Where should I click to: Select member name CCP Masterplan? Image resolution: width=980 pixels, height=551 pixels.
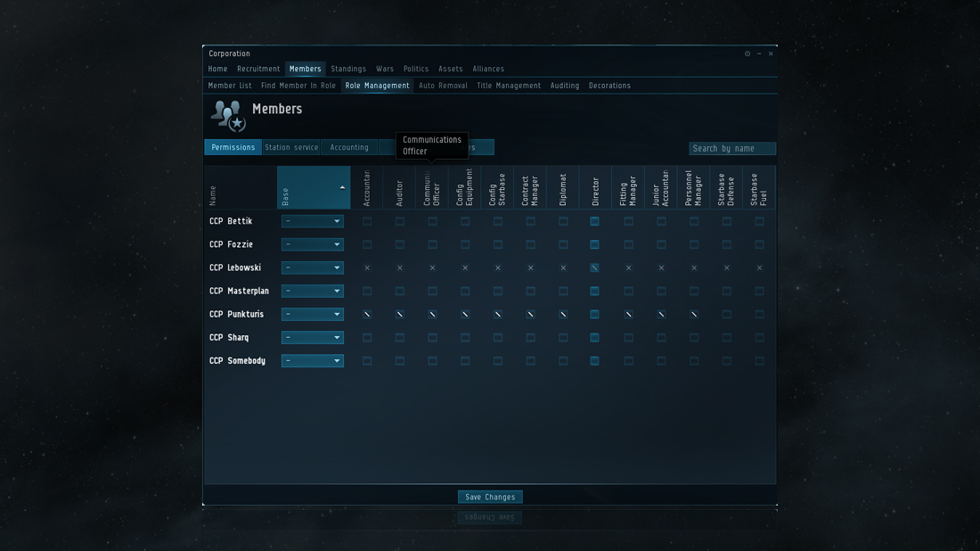(239, 291)
